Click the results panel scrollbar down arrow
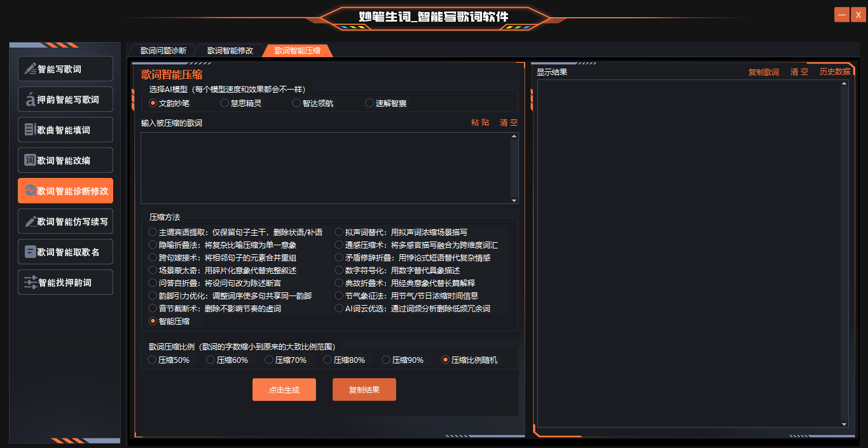 pyautogui.click(x=844, y=424)
